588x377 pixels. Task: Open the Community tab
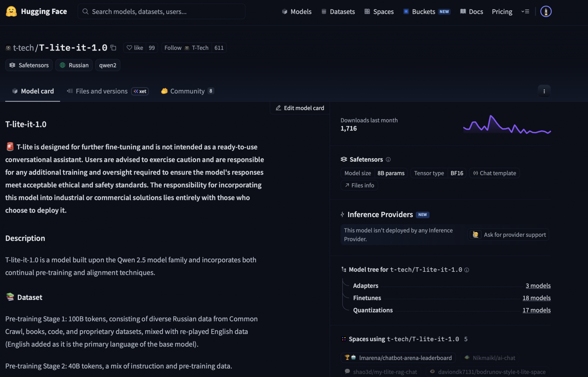click(187, 91)
